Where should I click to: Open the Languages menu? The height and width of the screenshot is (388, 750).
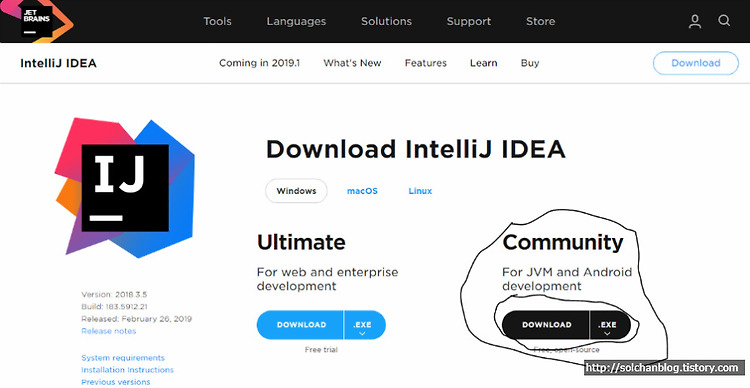pyautogui.click(x=296, y=22)
